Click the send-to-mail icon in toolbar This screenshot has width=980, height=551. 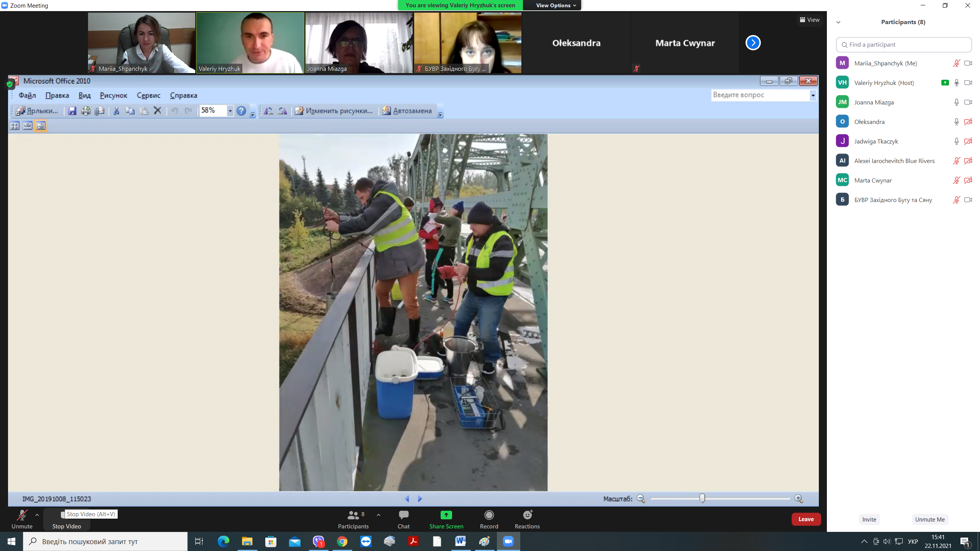[100, 111]
